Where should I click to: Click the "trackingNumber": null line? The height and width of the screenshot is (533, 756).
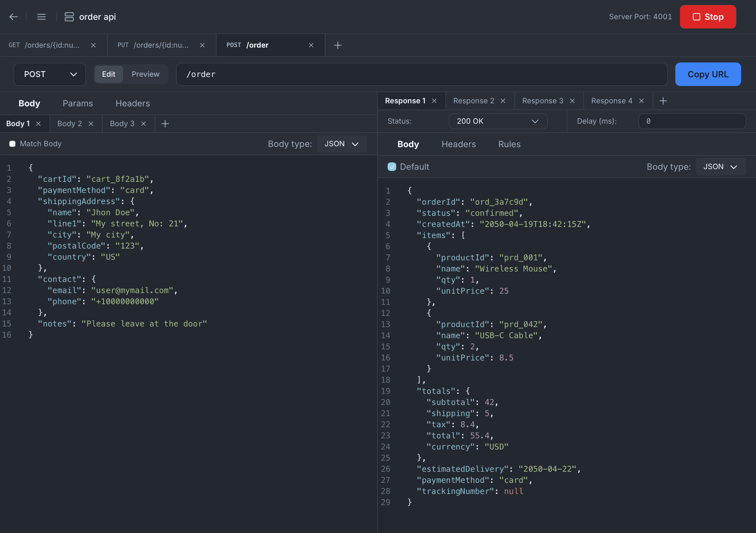tap(470, 491)
